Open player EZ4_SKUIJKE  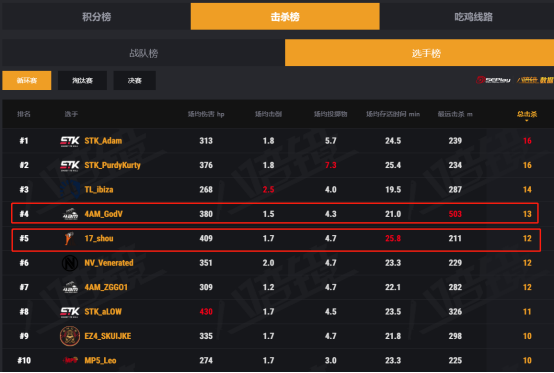[x=108, y=336]
